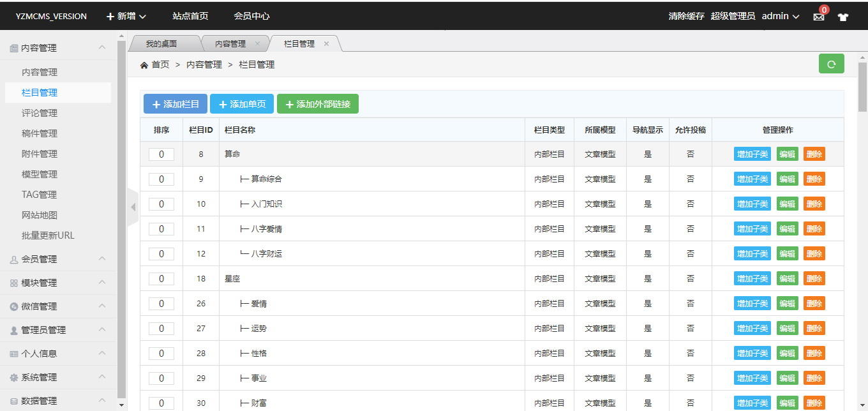Switch to the 内容管理 tab

(x=230, y=43)
